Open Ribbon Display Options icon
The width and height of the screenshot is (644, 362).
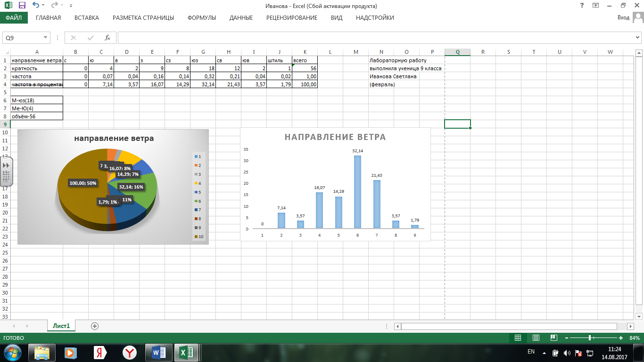(x=596, y=6)
